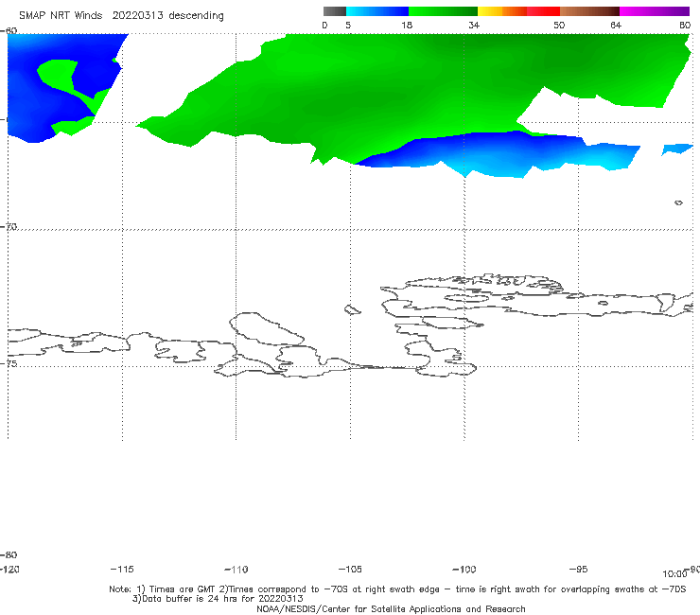The width and height of the screenshot is (700, 615).
Task: Click the longitude axis label '-105'
Action: coord(350,569)
